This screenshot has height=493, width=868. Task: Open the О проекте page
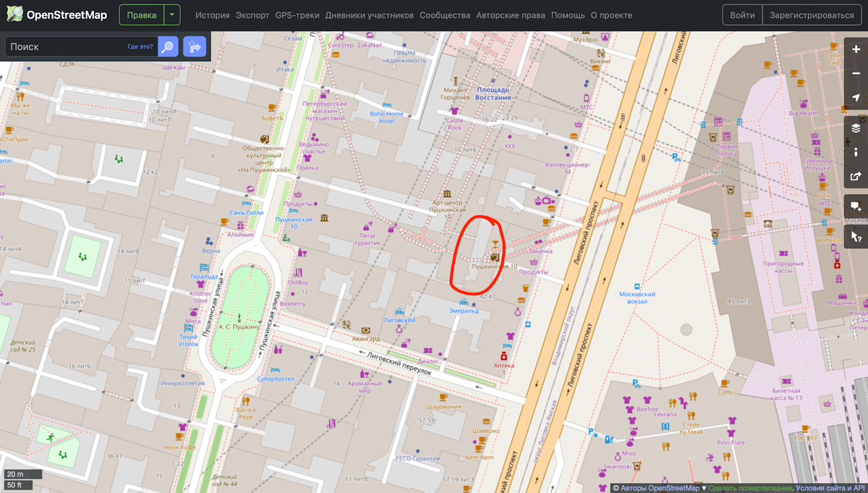[611, 15]
